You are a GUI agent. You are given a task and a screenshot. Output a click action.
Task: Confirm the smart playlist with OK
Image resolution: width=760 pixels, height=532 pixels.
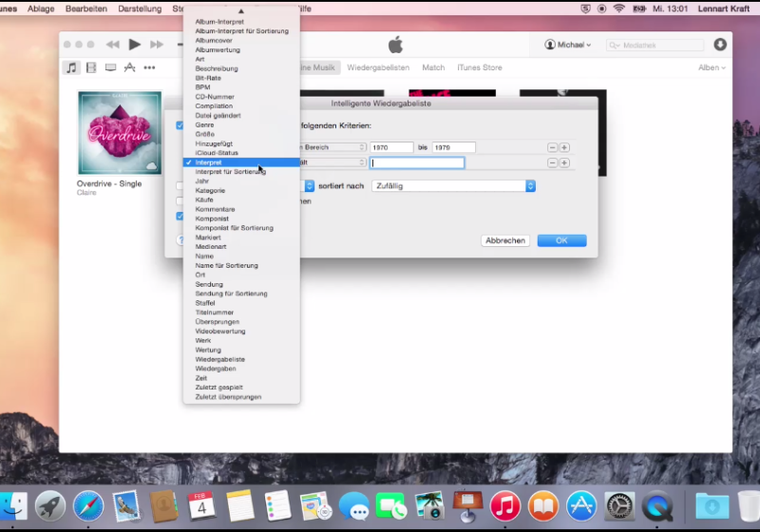click(561, 240)
